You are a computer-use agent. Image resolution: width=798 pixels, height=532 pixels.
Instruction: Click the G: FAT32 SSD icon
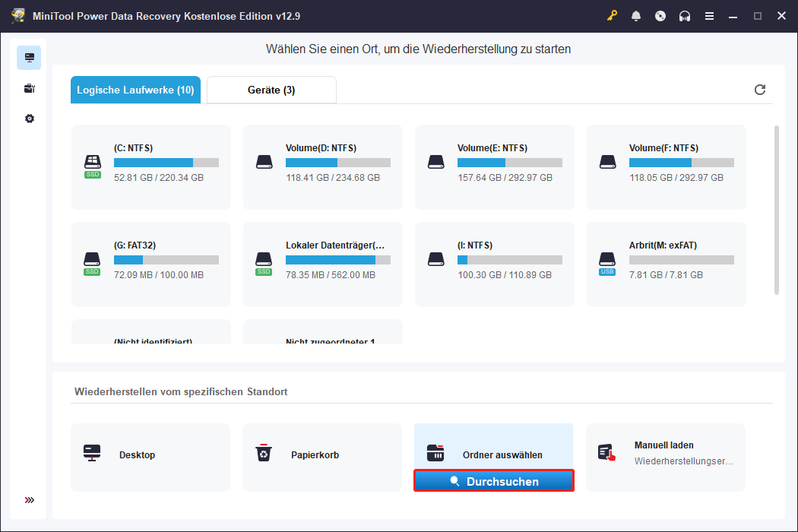tap(92, 263)
